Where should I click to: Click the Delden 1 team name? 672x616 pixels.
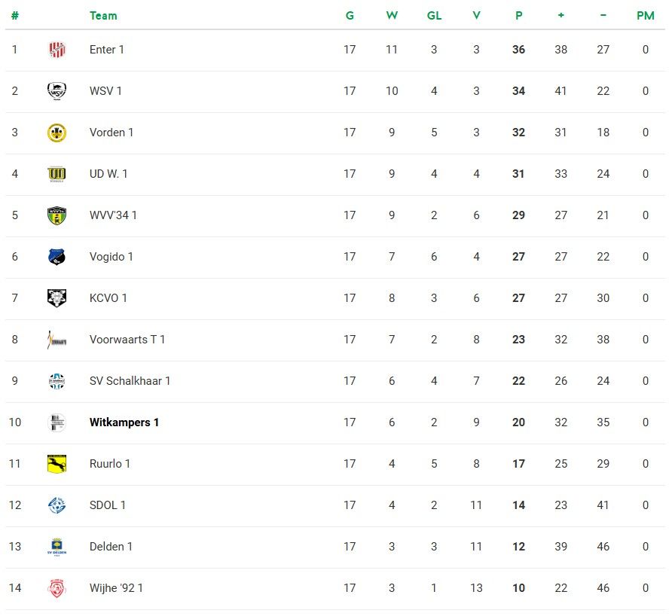coord(111,547)
